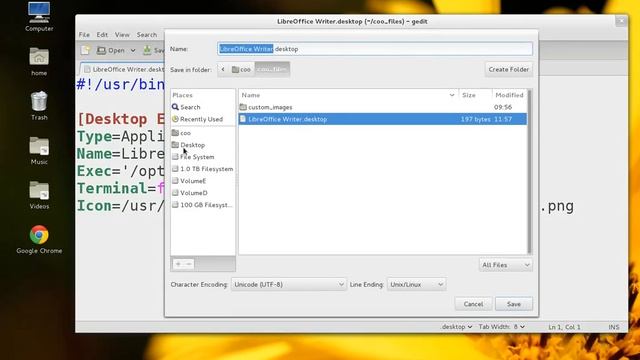The height and width of the screenshot is (360, 640).
Task: Open the Trash desktop icon
Action: (39, 105)
